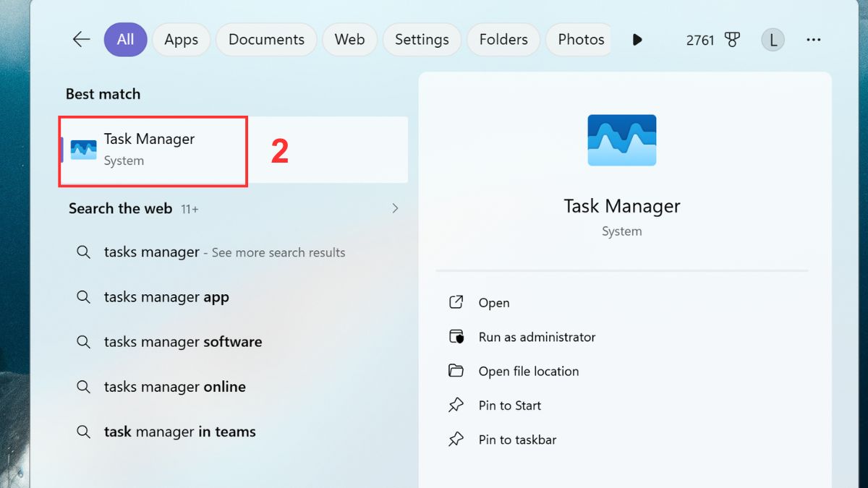Open the 2761 rewards points trophy
The width and height of the screenshot is (868, 488).
coord(713,40)
